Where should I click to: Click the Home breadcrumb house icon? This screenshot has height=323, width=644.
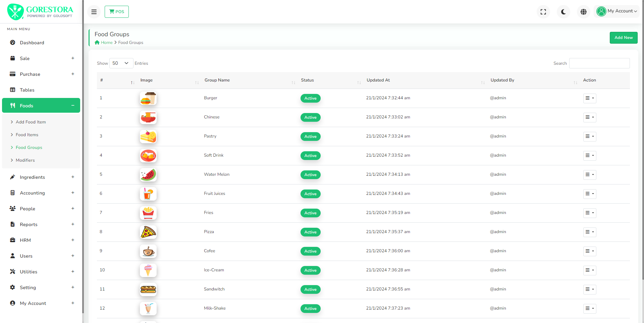click(97, 43)
